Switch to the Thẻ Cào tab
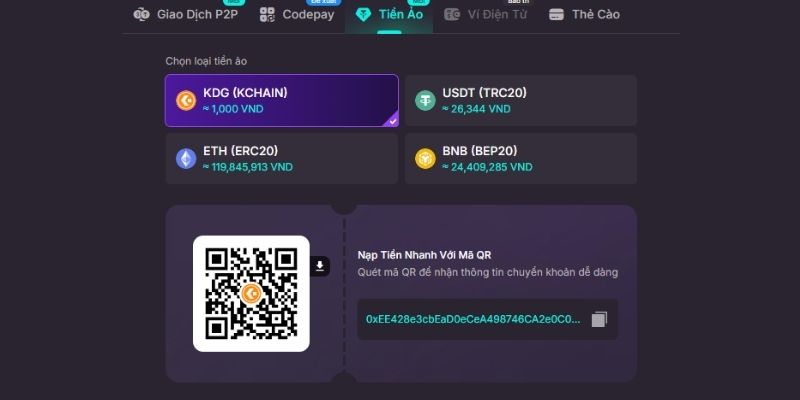Viewport: 800px width, 400px height. coord(585,14)
